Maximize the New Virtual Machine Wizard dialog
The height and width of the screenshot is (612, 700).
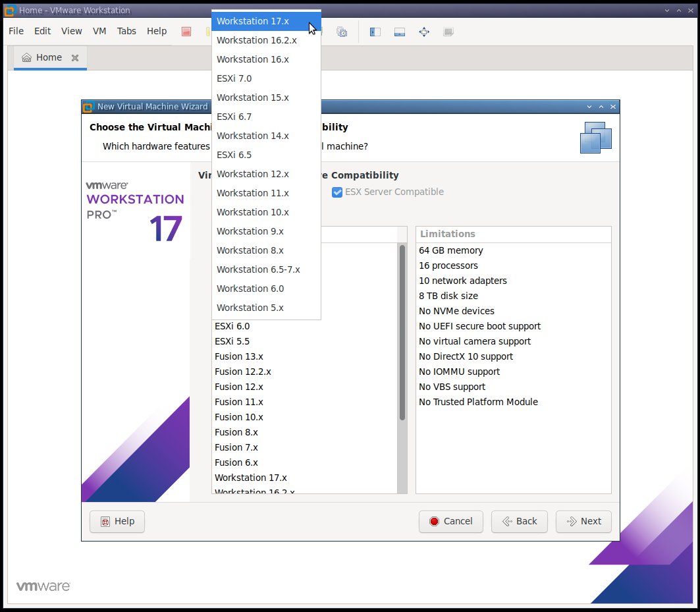pyautogui.click(x=601, y=107)
